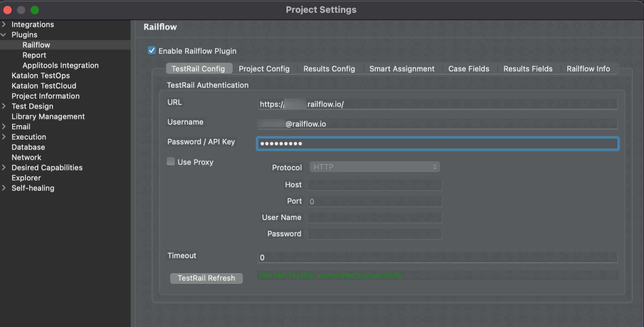The image size is (644, 327).
Task: Click the refresh completed successfully message
Action: tap(330, 275)
